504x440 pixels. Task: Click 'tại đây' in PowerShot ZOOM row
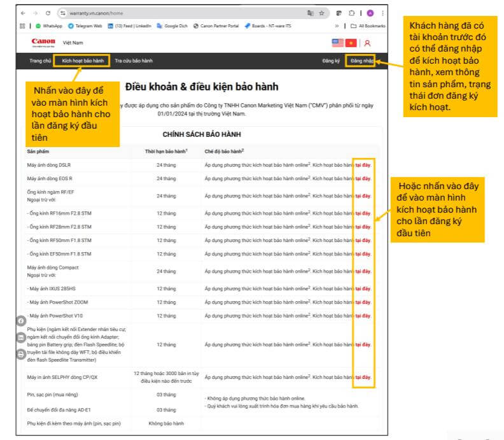[x=363, y=302]
